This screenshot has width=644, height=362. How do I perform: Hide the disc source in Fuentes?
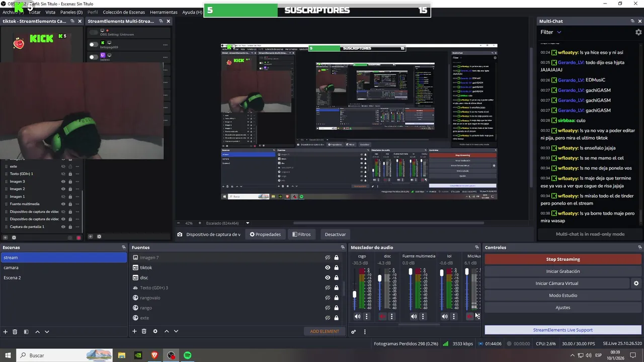[328, 278]
